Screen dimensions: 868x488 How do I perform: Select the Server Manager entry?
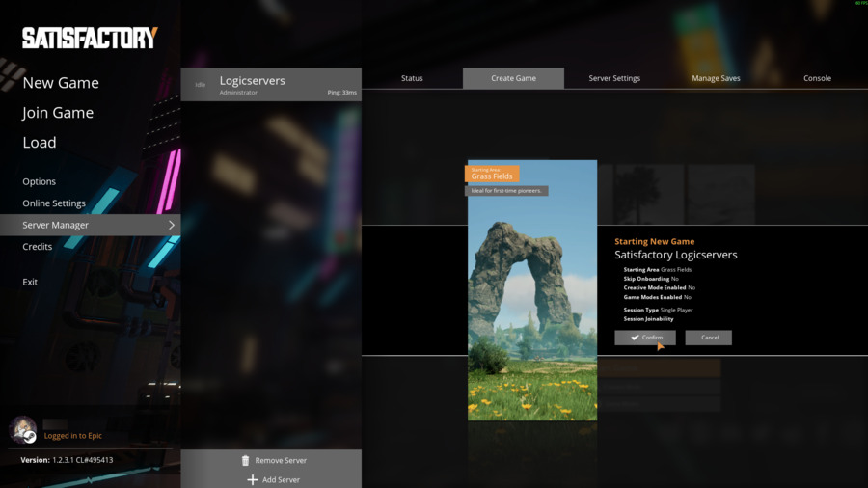(x=91, y=225)
